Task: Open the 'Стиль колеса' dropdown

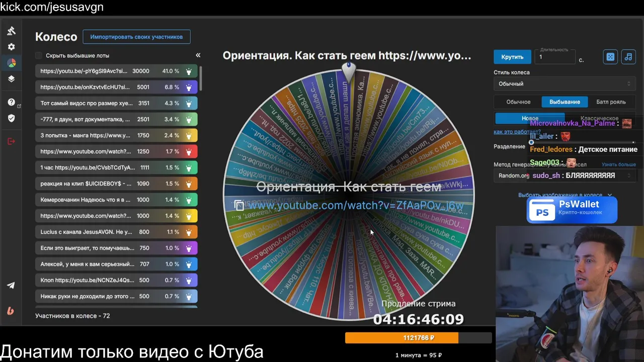Action: point(565,84)
